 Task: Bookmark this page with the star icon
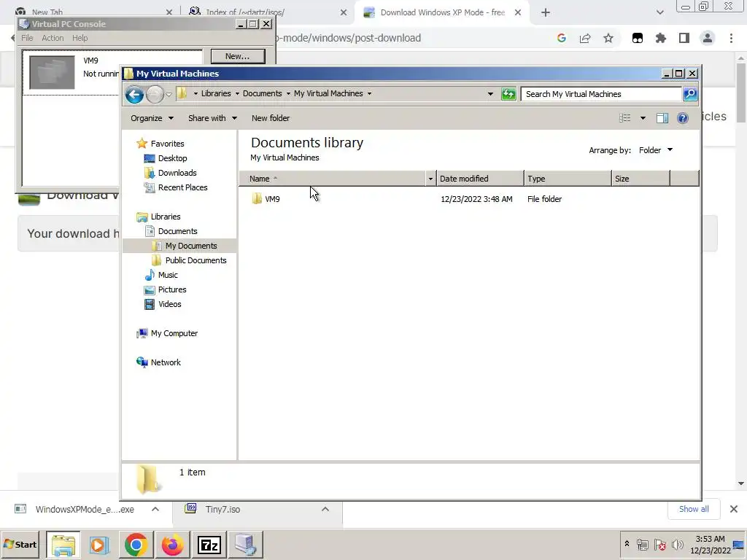pyautogui.click(x=608, y=38)
